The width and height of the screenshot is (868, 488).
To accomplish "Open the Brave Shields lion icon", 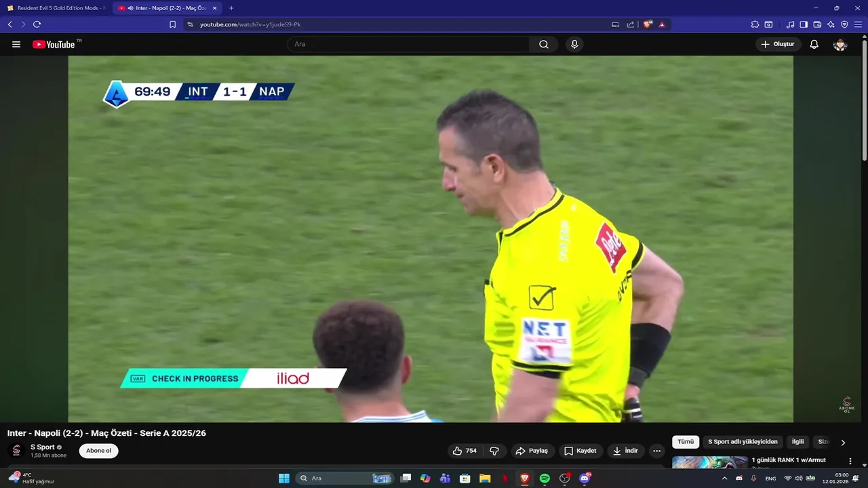I will 648,24.
